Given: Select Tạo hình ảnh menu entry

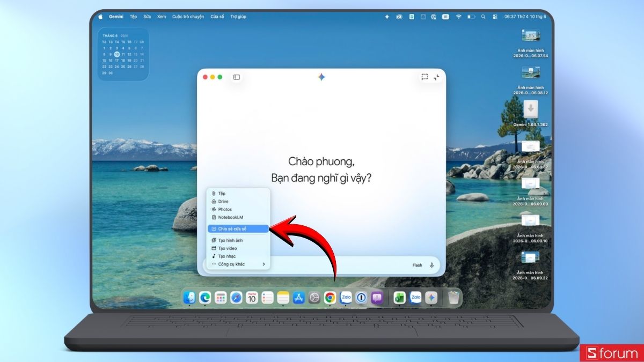Looking at the screenshot, I should [238, 240].
